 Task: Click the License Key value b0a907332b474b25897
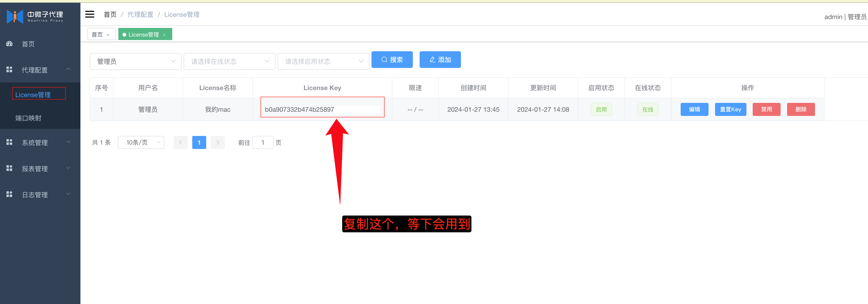tap(299, 109)
